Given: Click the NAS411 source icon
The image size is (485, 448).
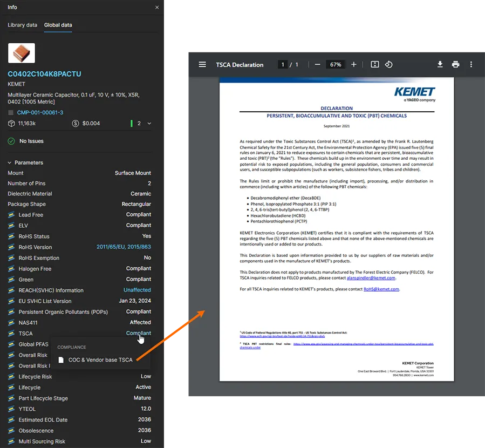Looking at the screenshot, I should (11, 323).
